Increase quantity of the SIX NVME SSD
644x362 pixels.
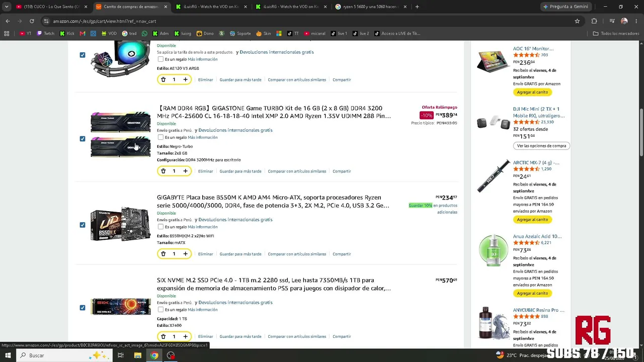[185, 336]
